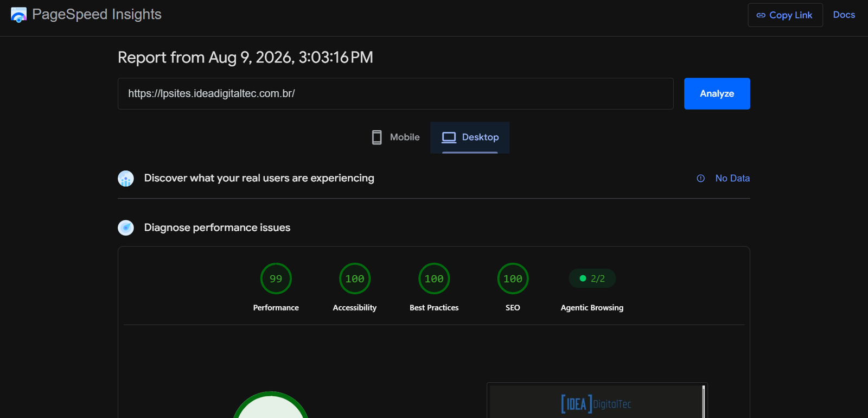Click the report date heading
Image resolution: width=868 pixels, height=418 pixels.
(x=245, y=58)
